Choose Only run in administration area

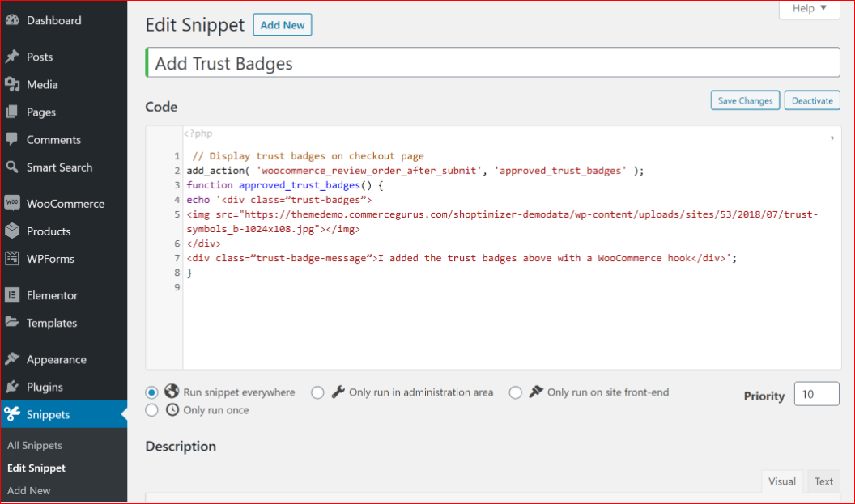pyautogui.click(x=317, y=392)
